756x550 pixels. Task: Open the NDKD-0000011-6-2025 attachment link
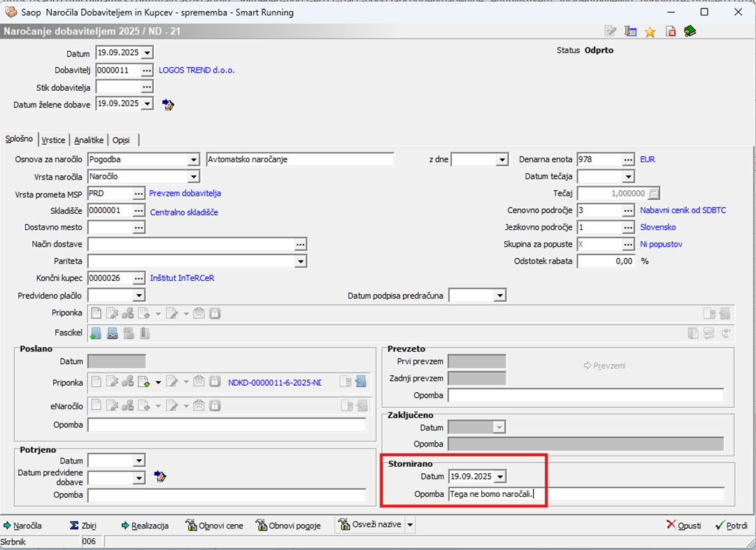(x=274, y=382)
